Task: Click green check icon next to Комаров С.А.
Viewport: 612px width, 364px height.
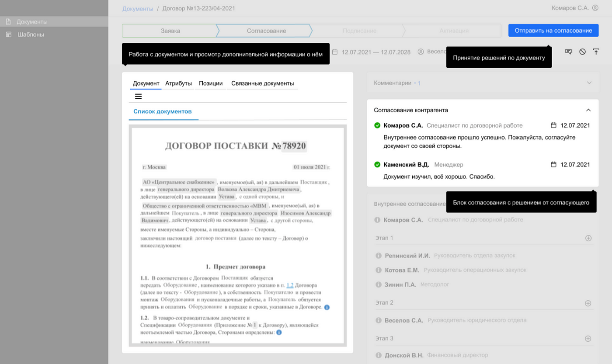Action: click(x=377, y=125)
